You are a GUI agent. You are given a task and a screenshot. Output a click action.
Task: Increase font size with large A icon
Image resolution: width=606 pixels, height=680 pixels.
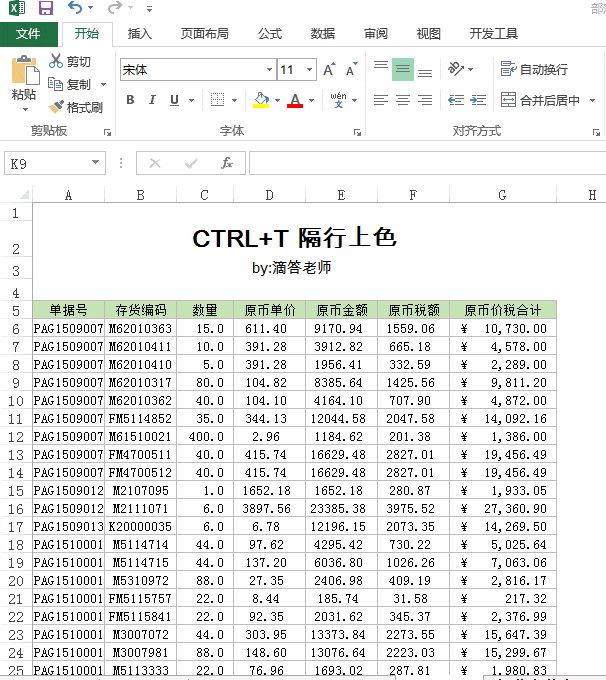329,69
